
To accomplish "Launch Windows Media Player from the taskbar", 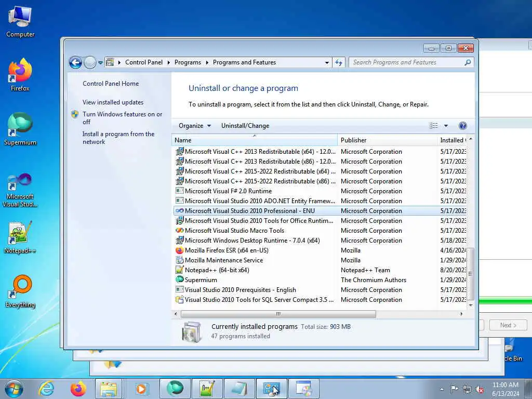I will 141,389.
